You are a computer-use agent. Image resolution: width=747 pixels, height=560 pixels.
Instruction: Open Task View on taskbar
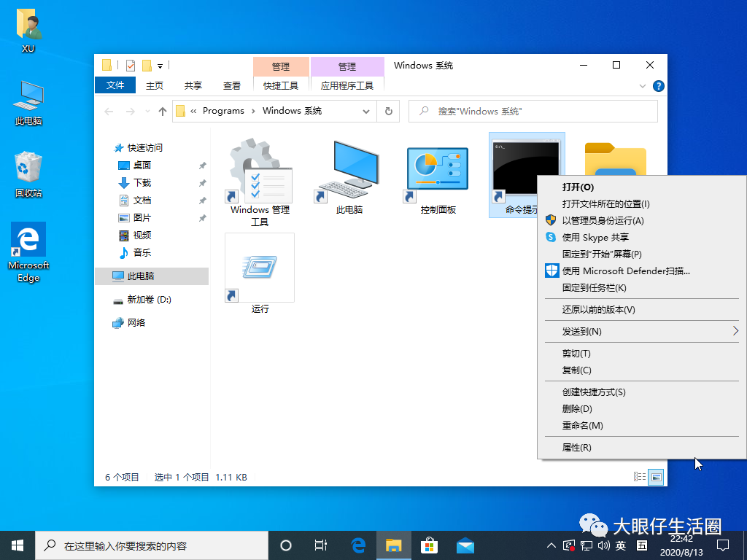[321, 545]
